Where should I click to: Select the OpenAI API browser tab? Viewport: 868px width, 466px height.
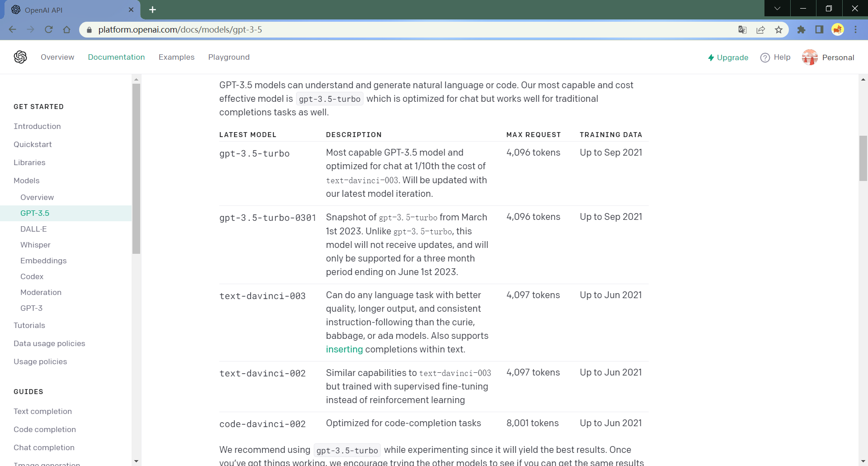point(72,10)
